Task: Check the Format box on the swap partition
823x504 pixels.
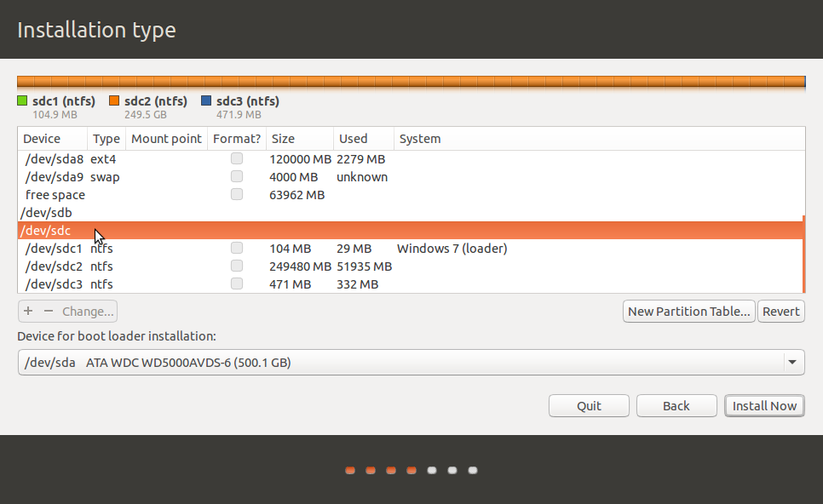Action: tap(236, 175)
